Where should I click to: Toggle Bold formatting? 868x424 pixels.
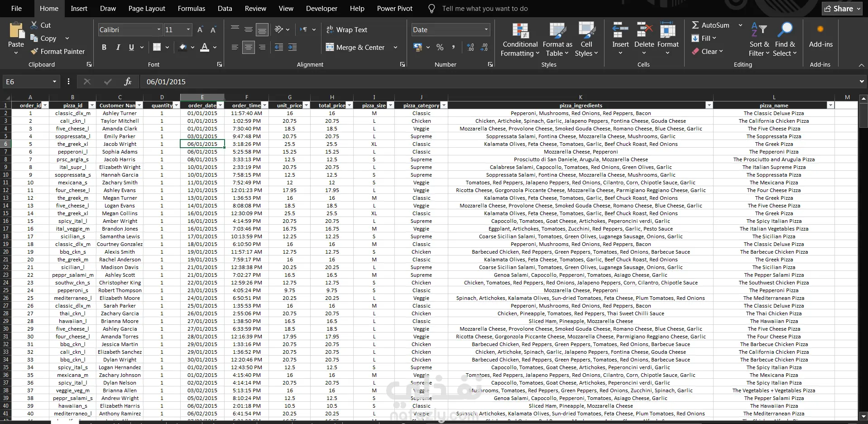[104, 47]
